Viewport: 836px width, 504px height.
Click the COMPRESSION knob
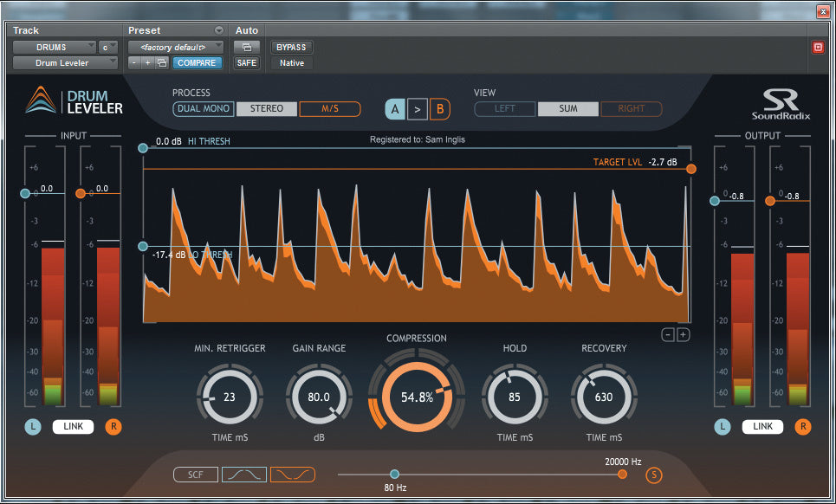point(417,397)
